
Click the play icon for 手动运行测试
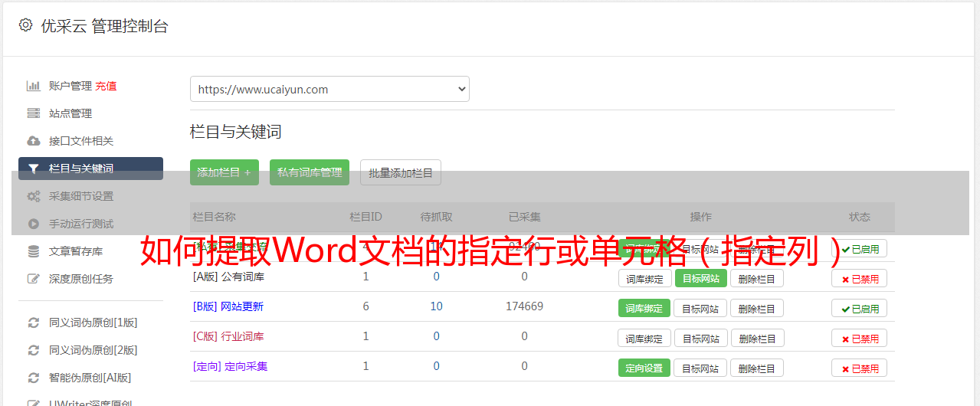[x=33, y=224]
